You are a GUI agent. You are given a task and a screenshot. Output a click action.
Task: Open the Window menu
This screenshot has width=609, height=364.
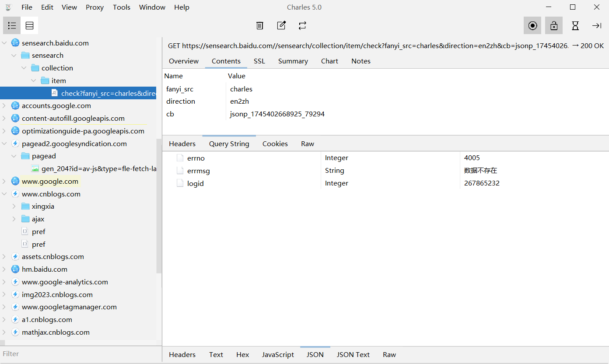click(152, 7)
